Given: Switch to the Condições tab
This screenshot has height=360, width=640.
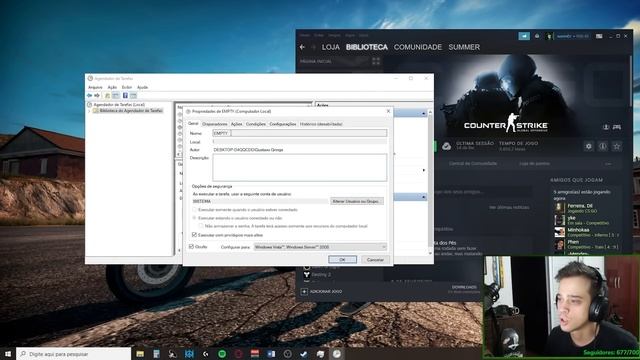Looking at the screenshot, I should click(x=256, y=124).
